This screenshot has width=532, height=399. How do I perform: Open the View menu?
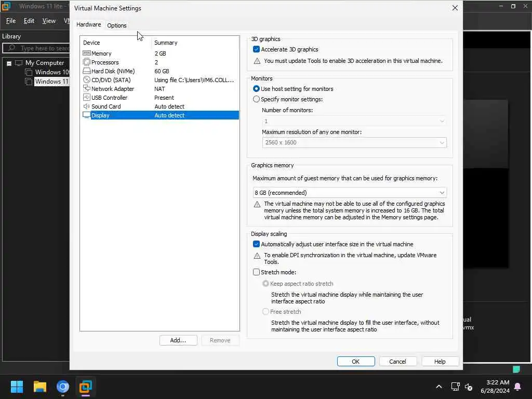point(49,21)
